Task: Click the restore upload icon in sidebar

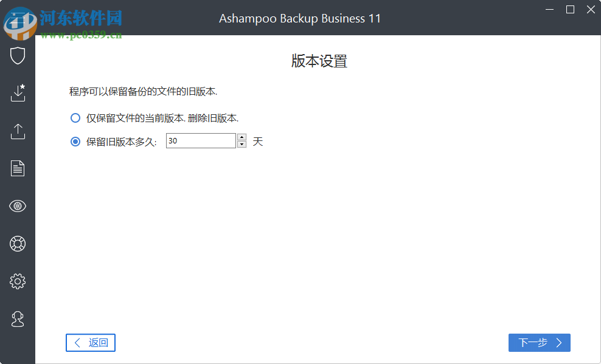Action: click(x=18, y=131)
